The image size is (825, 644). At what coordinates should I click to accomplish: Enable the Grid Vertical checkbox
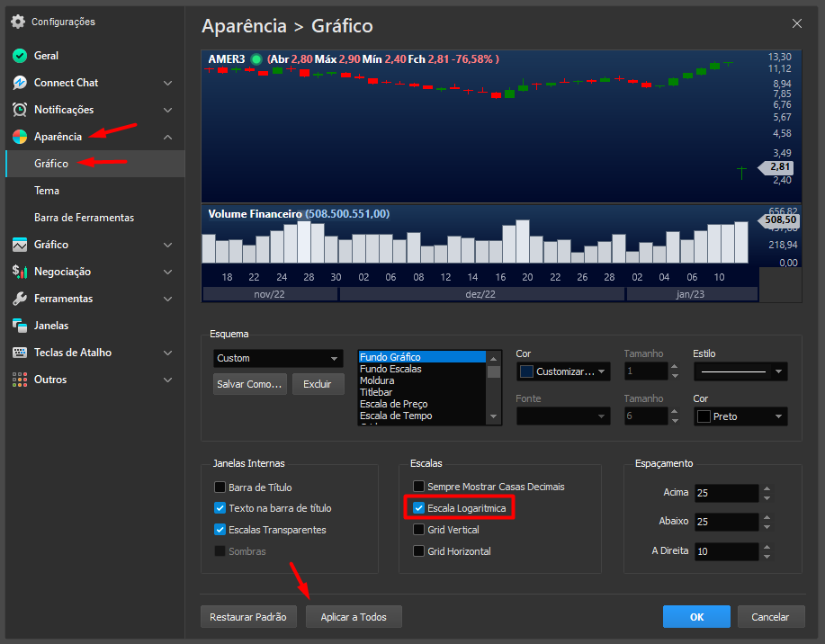pyautogui.click(x=418, y=530)
